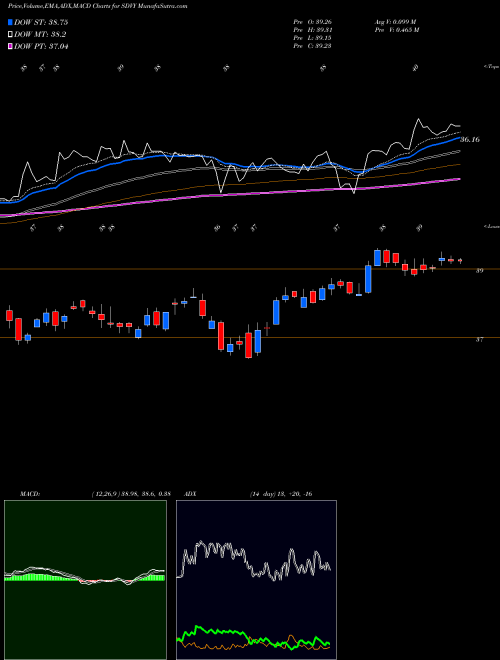Click the Pre C: 39.23 value
Viewport: 500px width, 660px height.
tap(313, 46)
